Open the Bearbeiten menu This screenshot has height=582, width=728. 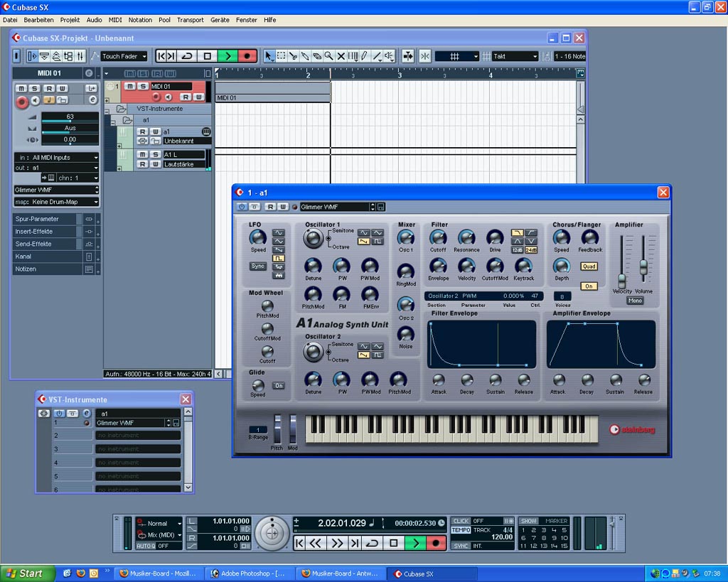pyautogui.click(x=38, y=20)
